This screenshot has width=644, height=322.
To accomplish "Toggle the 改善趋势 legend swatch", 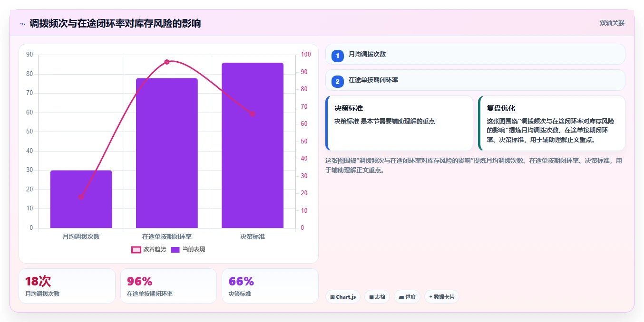I will point(137,249).
